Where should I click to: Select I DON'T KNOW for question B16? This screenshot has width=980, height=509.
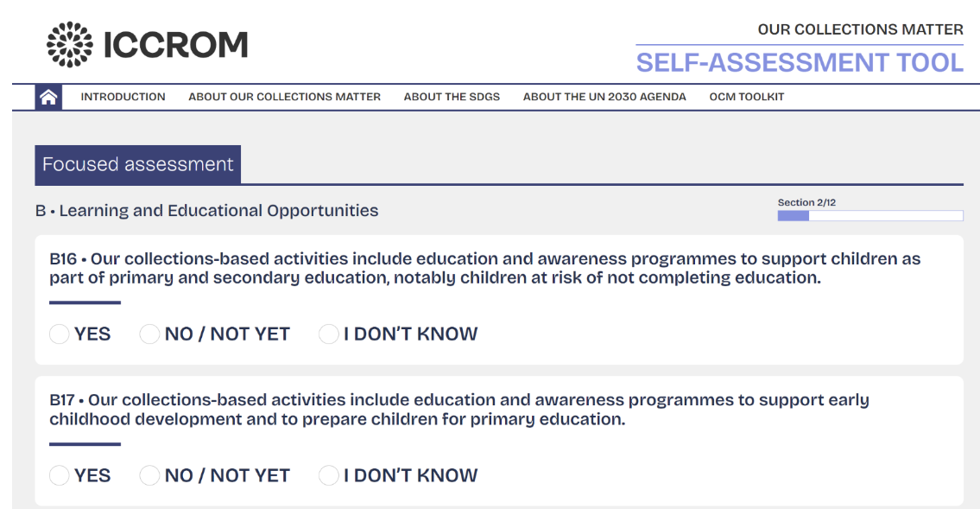[328, 334]
